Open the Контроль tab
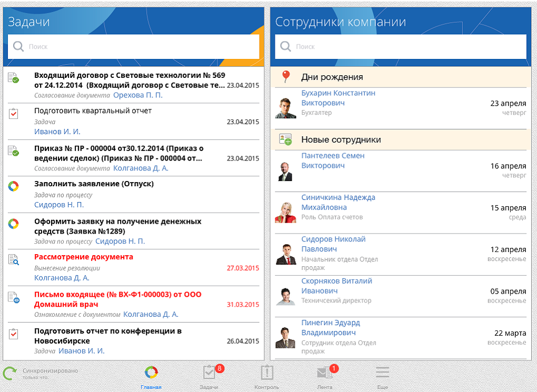537x392 pixels. tap(267, 377)
